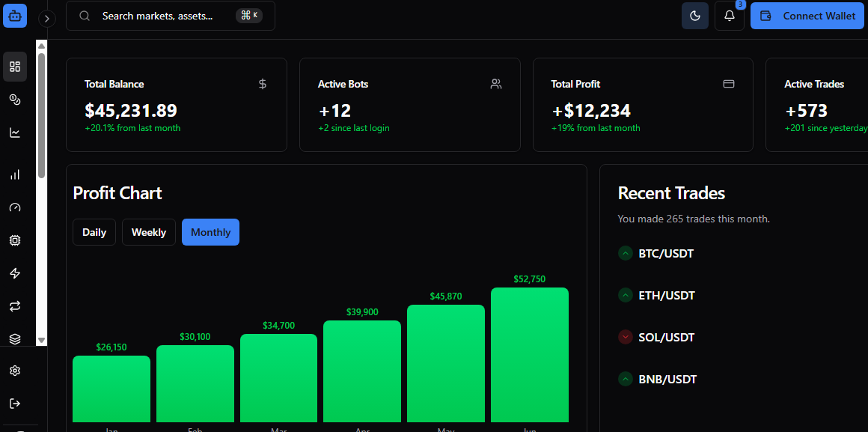868x432 pixels.
Task: Click the Profit Chart heading
Action: tap(117, 192)
